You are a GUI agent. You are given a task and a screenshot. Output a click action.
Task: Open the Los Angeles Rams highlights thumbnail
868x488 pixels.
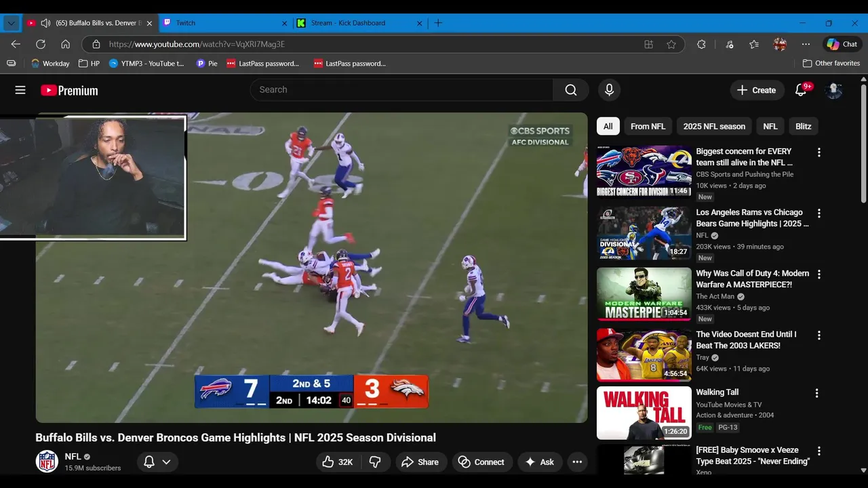(x=644, y=233)
